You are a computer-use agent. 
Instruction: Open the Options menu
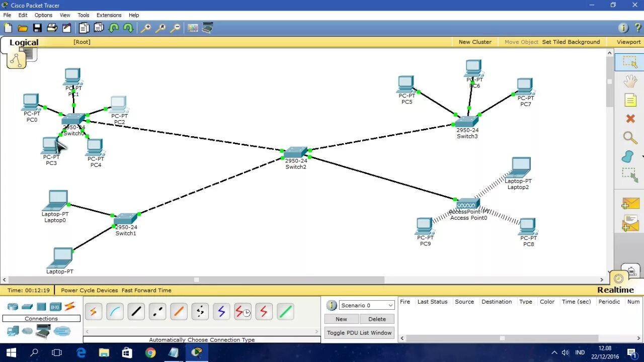coord(43,15)
